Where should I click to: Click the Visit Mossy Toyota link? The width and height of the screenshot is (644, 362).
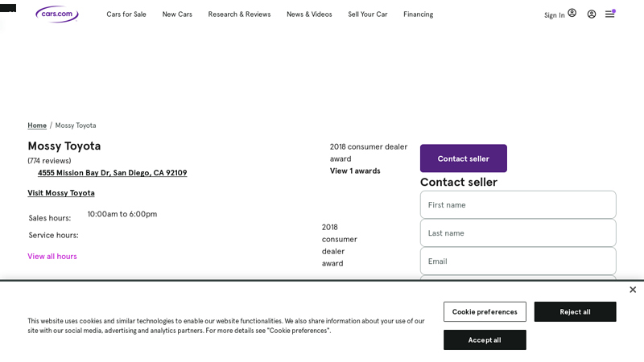click(x=61, y=193)
